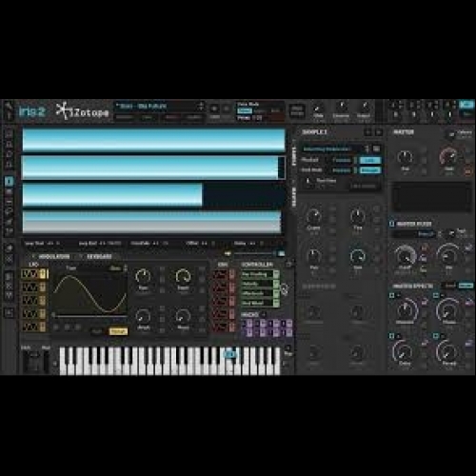
Task: Click the highlighted blue key on the keyboard
Action: [x=230, y=354]
